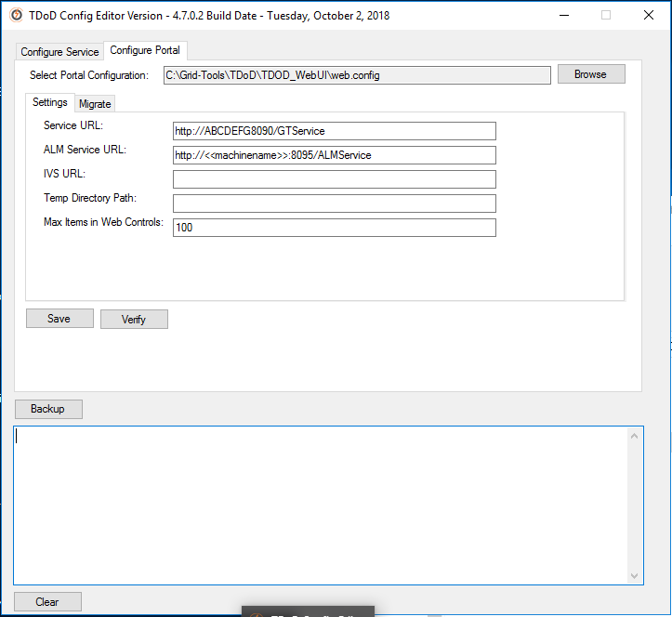This screenshot has height=617, width=672.
Task: Save the portal settings
Action: 59,319
